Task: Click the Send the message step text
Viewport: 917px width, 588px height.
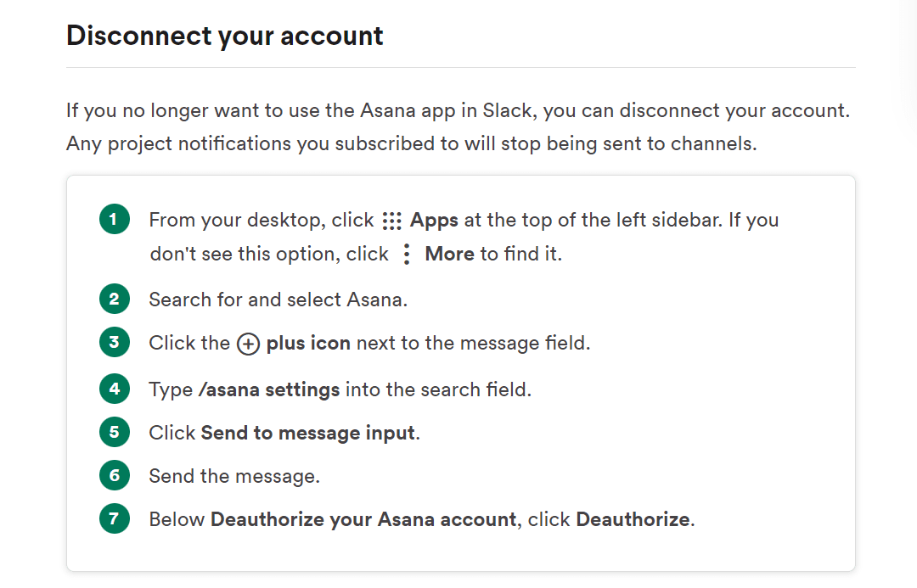Action: click(234, 476)
